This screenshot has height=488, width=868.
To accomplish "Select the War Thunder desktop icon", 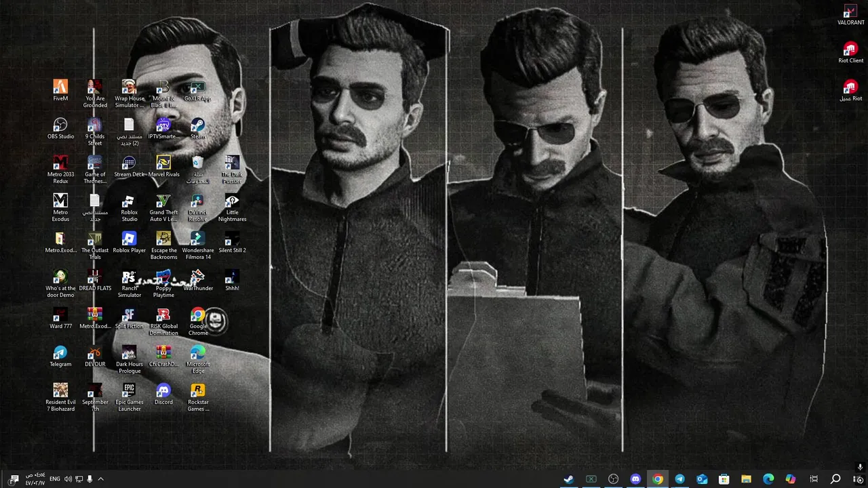I will click(x=197, y=280).
